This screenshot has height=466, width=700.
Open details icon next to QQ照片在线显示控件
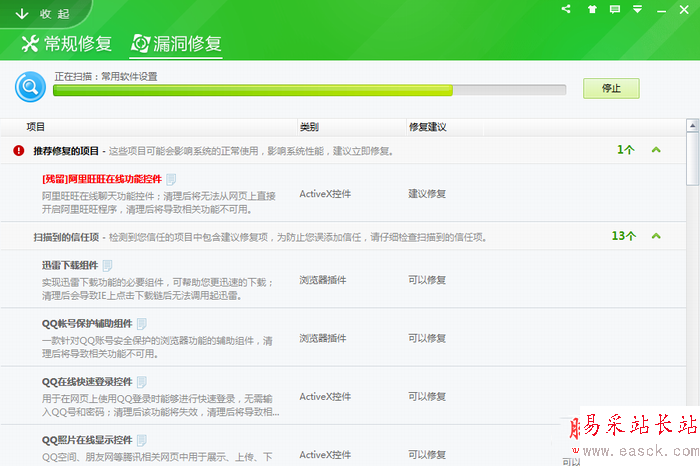tap(142, 441)
